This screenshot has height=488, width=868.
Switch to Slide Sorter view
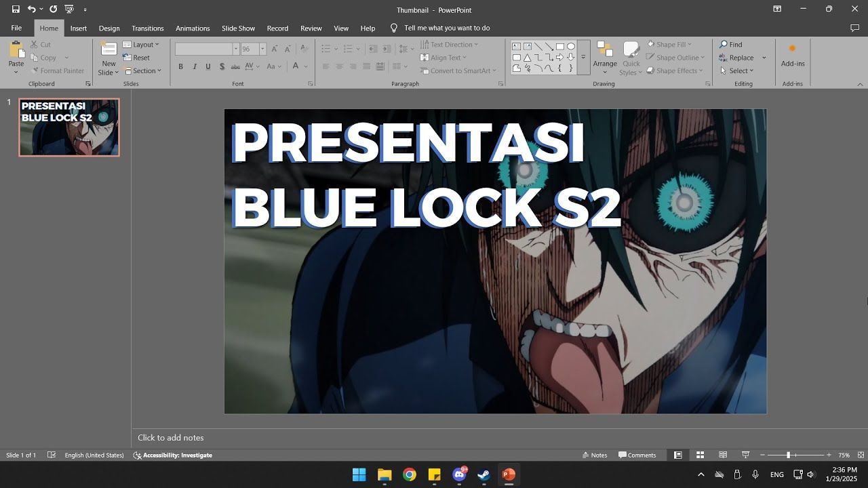pyautogui.click(x=700, y=455)
